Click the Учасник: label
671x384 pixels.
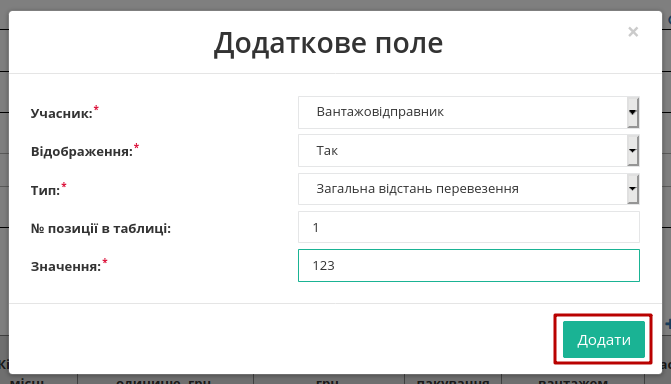tap(62, 113)
